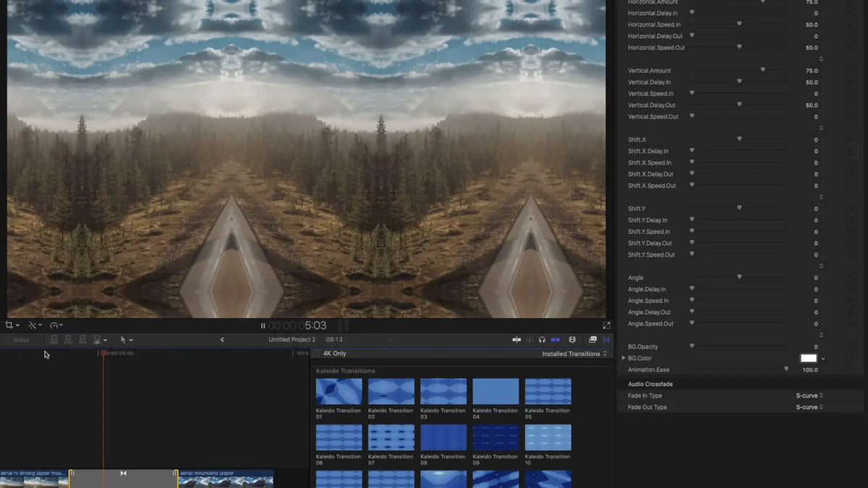Viewport: 868px width, 488px height.
Task: Click the BG.Opacity slider handle
Action: click(x=692, y=346)
